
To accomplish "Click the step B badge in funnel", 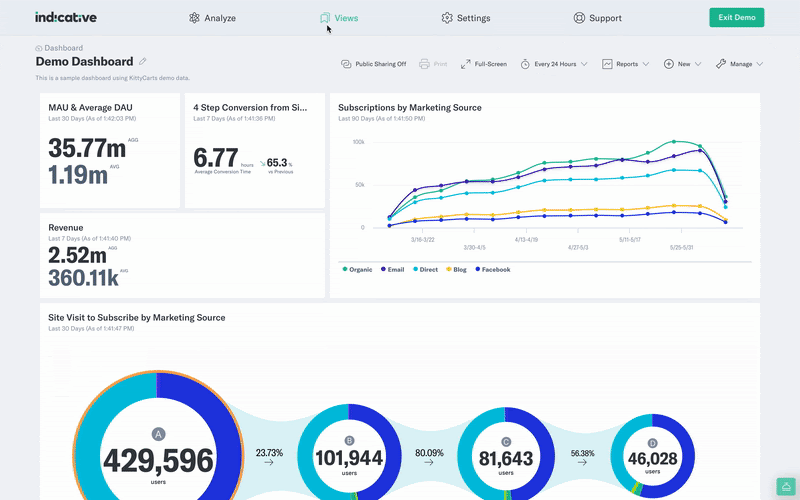I will click(x=349, y=441).
